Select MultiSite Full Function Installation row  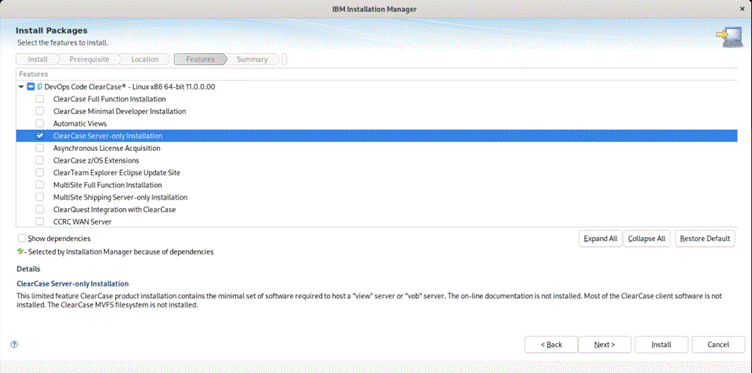tap(376, 185)
